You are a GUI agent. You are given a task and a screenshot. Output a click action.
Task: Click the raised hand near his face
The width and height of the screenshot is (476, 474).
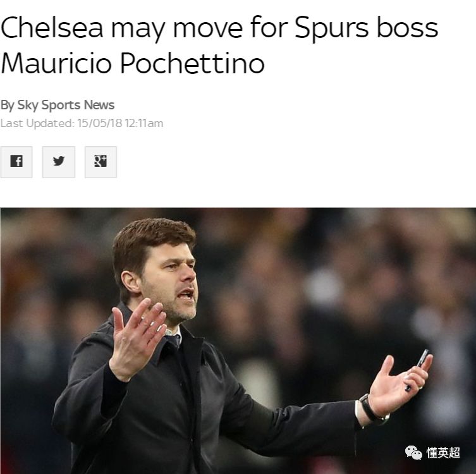tap(138, 338)
